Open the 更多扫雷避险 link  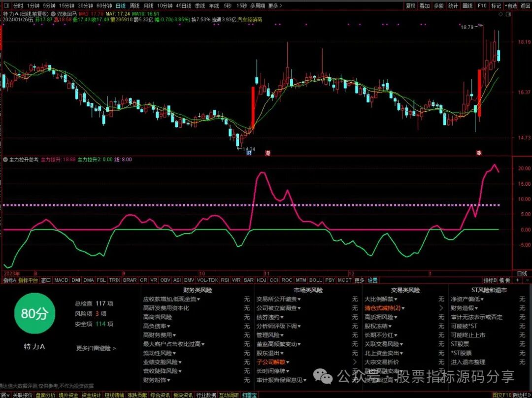click(x=96, y=348)
